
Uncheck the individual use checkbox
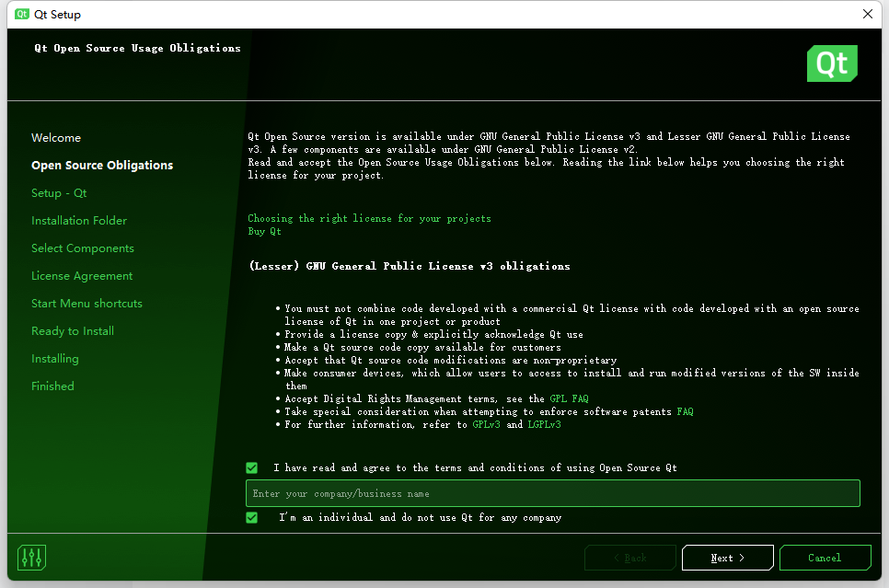pos(252,518)
